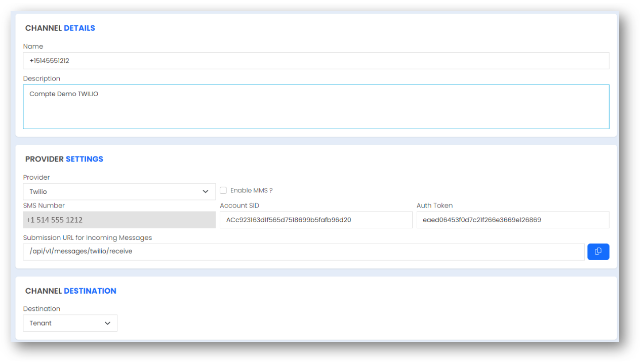Open the Provider dropdown showing Twilio
644x363 pixels.
[x=119, y=191]
